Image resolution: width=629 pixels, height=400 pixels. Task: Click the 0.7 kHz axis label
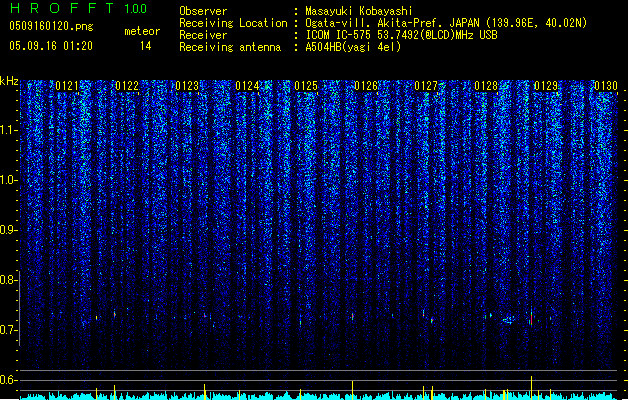[9, 330]
